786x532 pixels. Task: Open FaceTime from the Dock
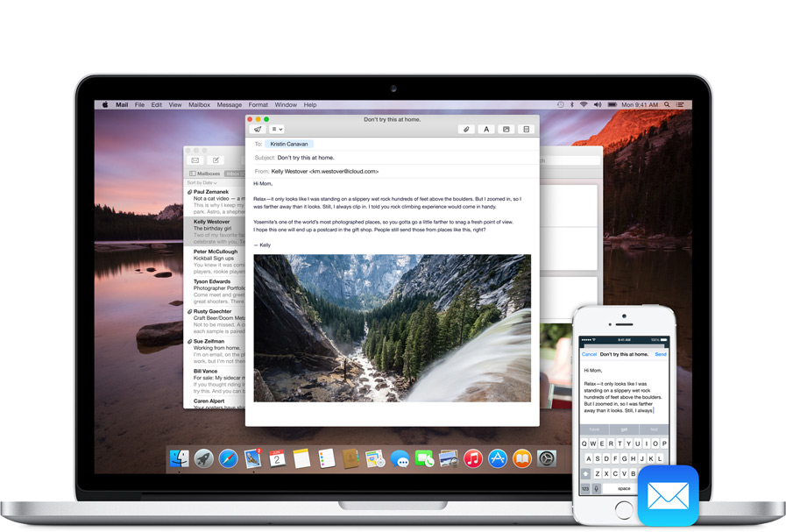click(x=424, y=458)
